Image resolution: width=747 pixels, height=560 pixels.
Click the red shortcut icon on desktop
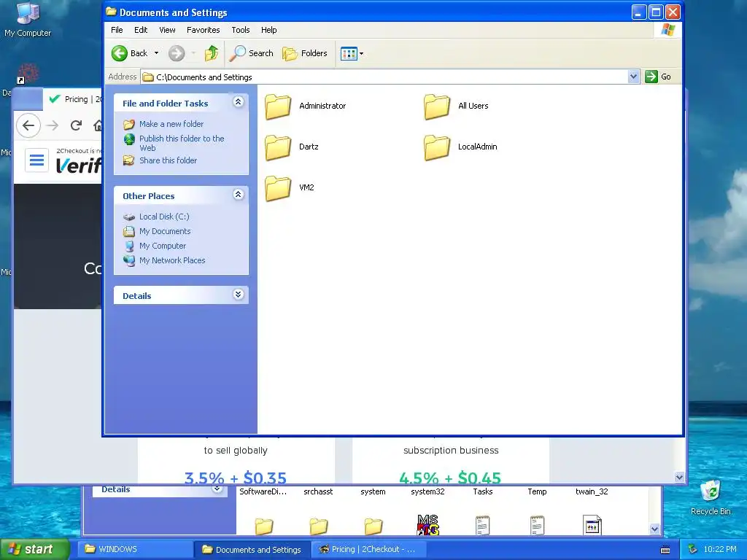(x=28, y=74)
